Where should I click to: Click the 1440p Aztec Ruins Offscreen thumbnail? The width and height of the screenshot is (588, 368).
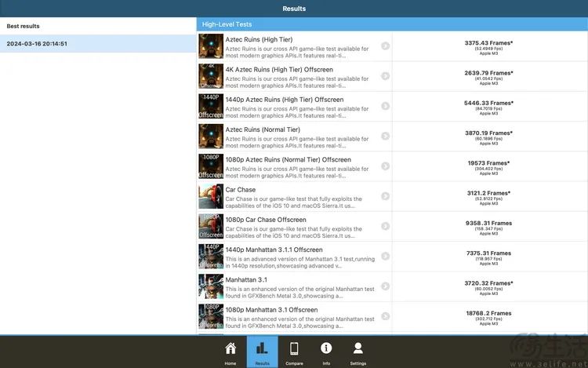click(x=211, y=106)
